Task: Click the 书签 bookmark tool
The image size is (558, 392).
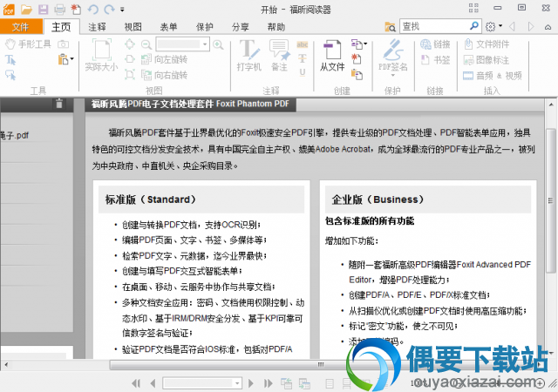Action: click(435, 60)
